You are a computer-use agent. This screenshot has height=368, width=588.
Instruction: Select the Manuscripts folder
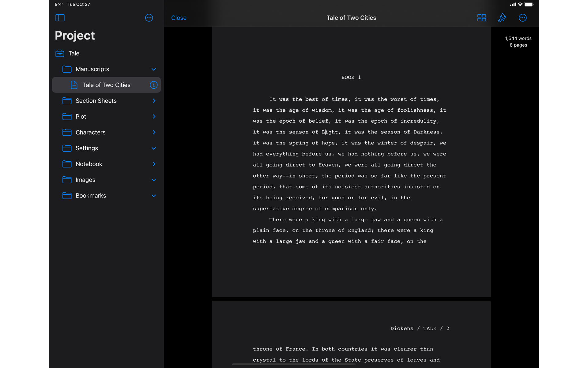(x=106, y=69)
